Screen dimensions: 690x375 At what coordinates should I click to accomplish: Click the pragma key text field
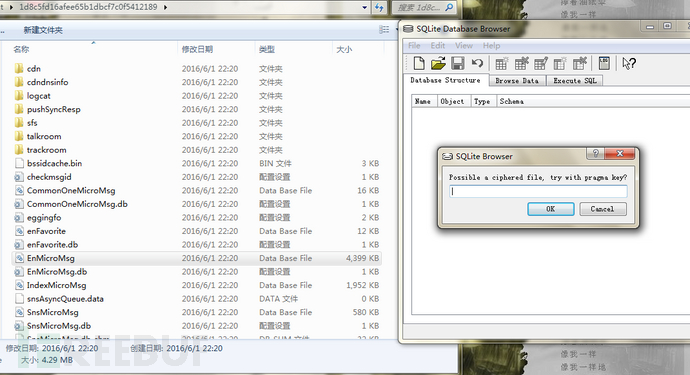(x=538, y=191)
